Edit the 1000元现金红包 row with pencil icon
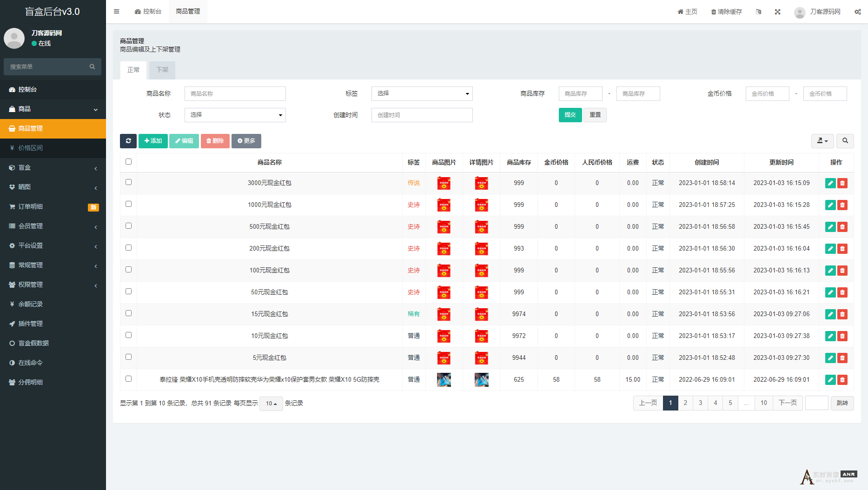The width and height of the screenshot is (868, 490). coord(830,205)
